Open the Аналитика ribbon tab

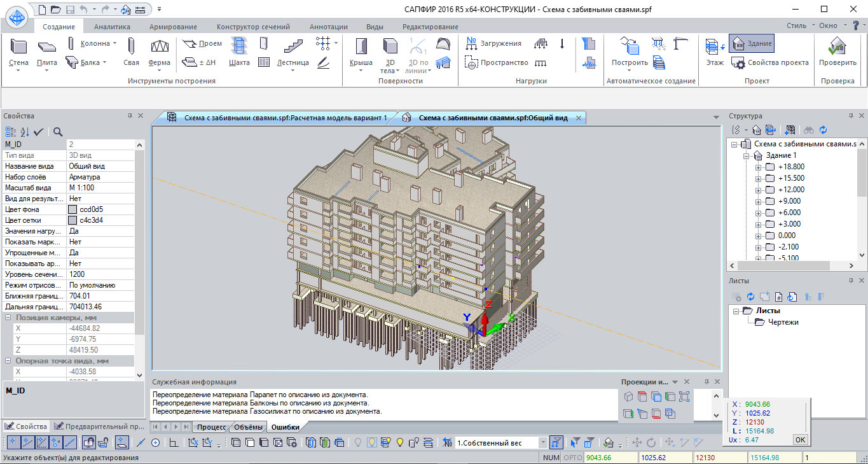[112, 27]
